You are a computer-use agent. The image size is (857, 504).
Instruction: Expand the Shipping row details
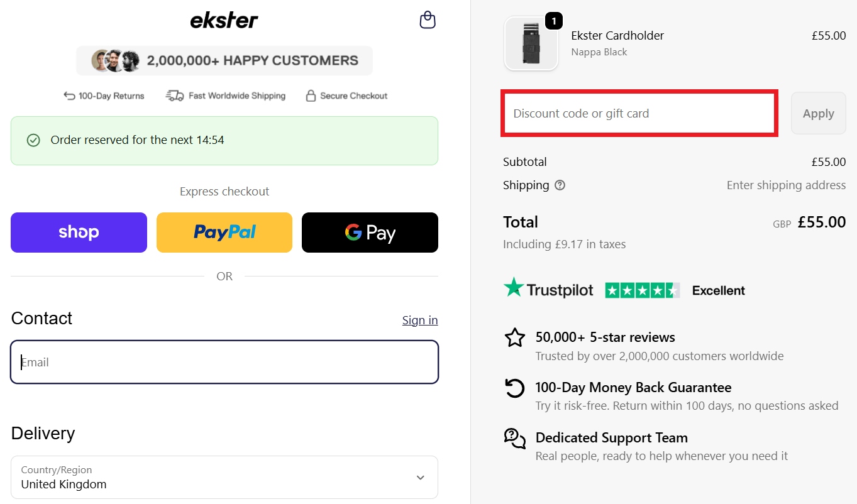525,185
